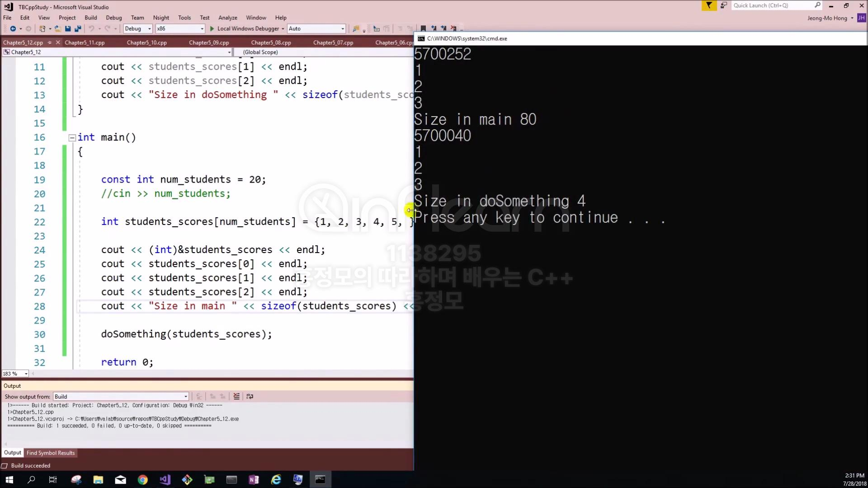Click the notifications flag icon
The image size is (868, 488).
coord(709,5)
